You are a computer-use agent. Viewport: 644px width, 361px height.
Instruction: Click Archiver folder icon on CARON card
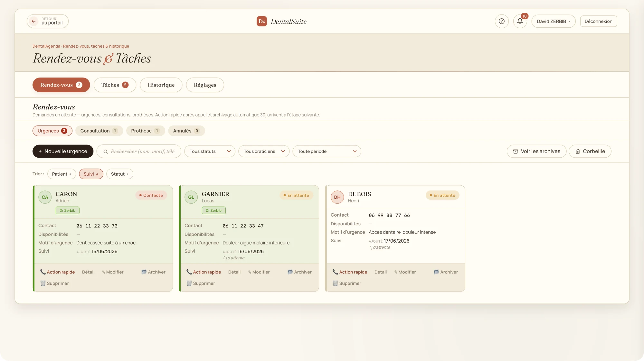[144, 272]
